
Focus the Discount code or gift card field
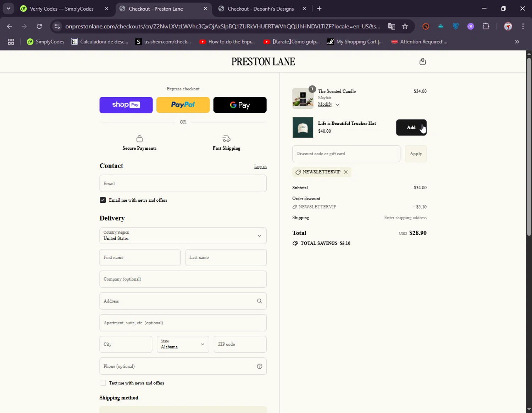(346, 154)
